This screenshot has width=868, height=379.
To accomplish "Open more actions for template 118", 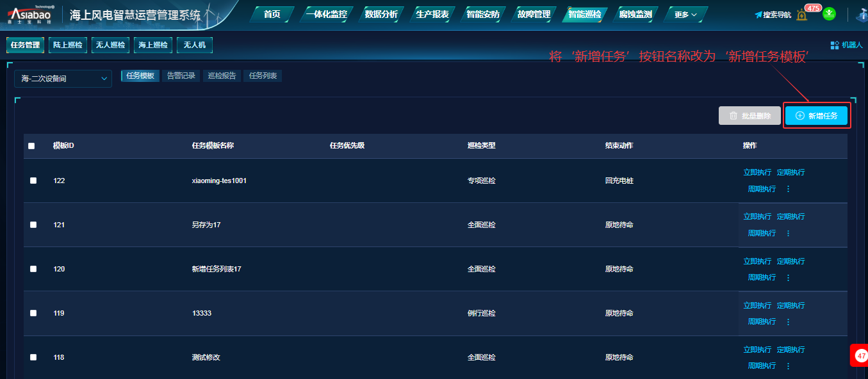I will pyautogui.click(x=788, y=366).
